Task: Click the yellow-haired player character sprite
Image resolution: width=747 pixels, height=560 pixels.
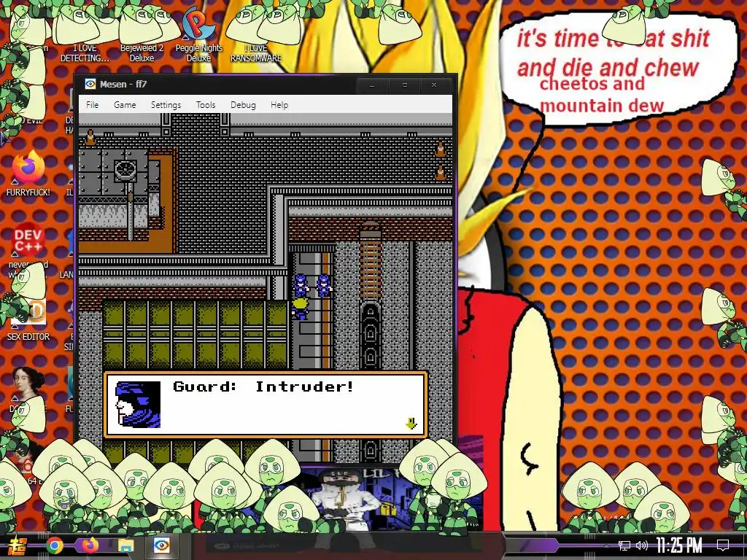Action: coord(301,308)
